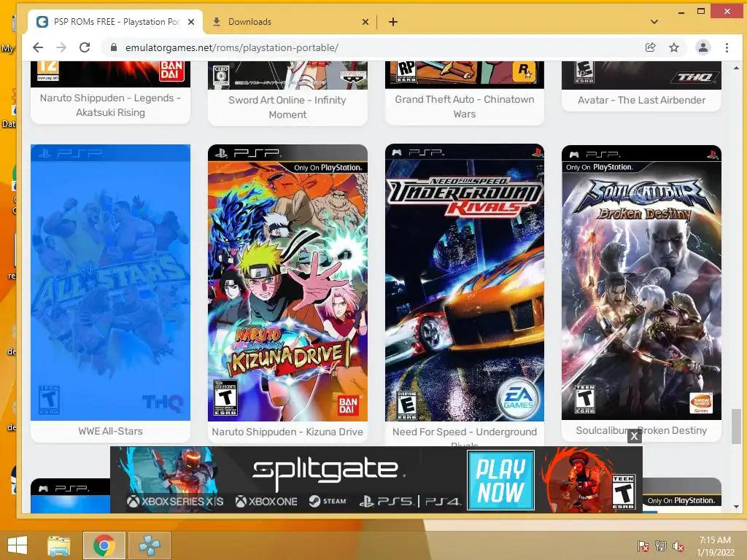Open Naruto Shippuden Legends Akatsuki Rising link

[x=111, y=105]
